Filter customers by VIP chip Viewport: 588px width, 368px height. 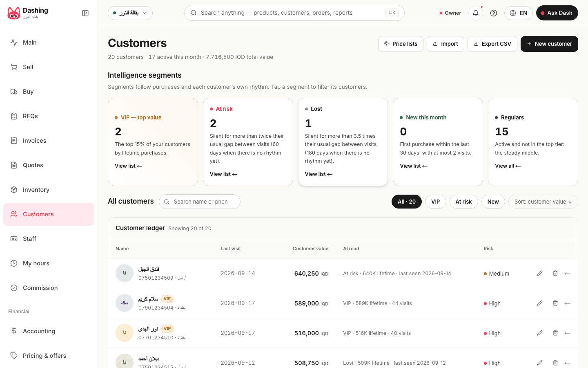[x=436, y=202]
